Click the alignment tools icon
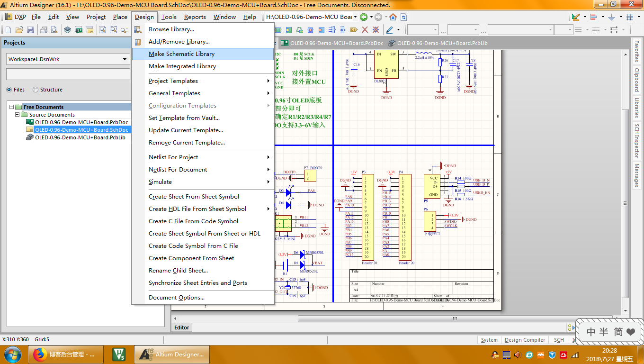The width and height of the screenshot is (644, 364). click(x=594, y=17)
